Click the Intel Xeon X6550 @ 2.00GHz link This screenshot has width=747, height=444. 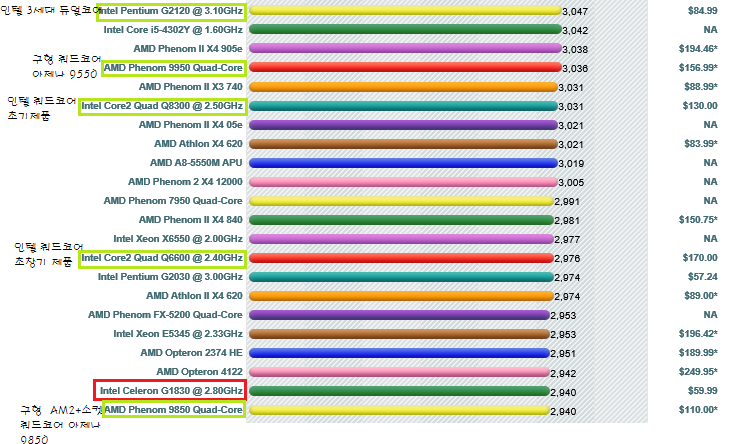point(177,239)
